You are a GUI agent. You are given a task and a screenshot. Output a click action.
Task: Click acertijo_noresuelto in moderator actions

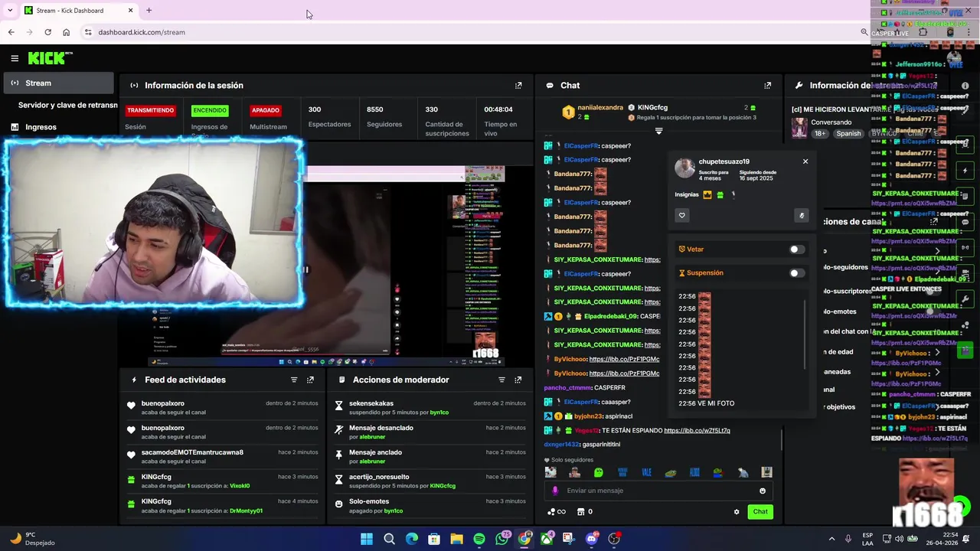point(379,477)
